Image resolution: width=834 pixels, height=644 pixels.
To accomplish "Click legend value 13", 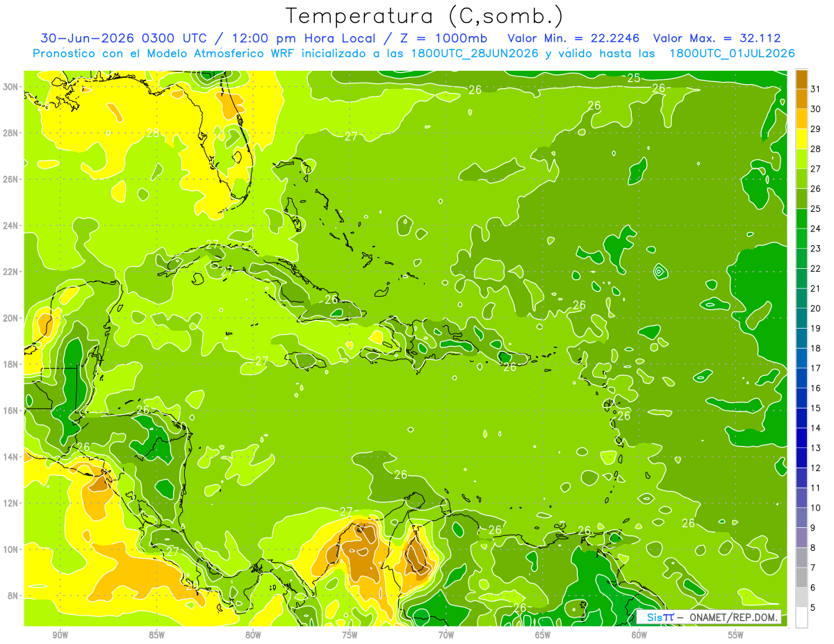I will click(x=815, y=448).
